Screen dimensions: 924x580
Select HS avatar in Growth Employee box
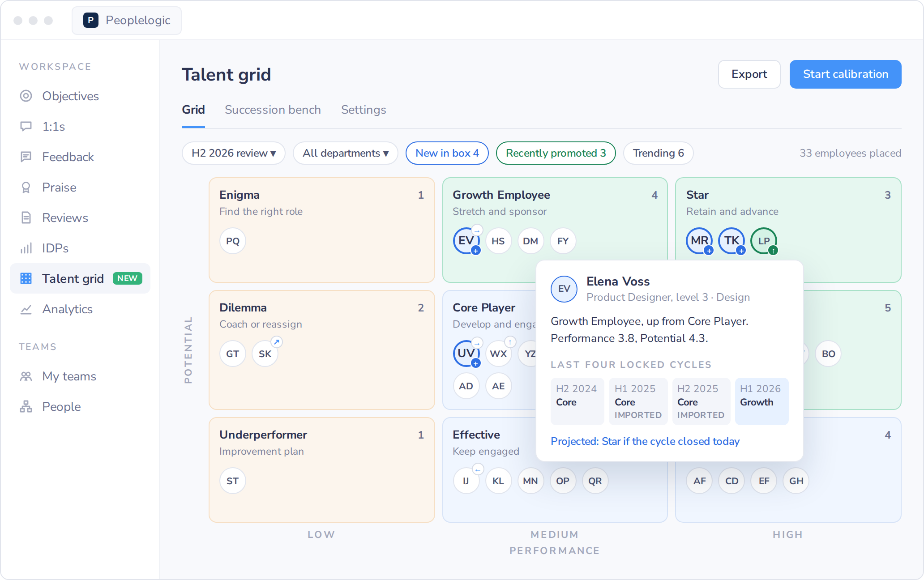coord(498,241)
